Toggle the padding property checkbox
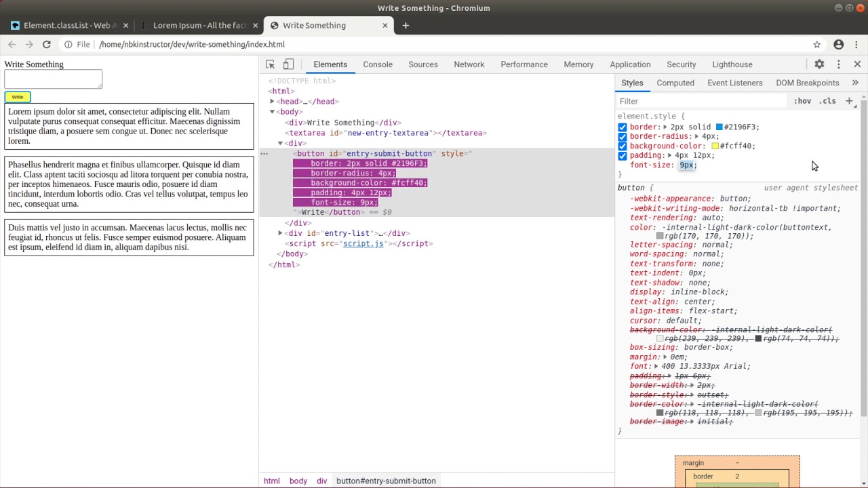 tap(623, 155)
